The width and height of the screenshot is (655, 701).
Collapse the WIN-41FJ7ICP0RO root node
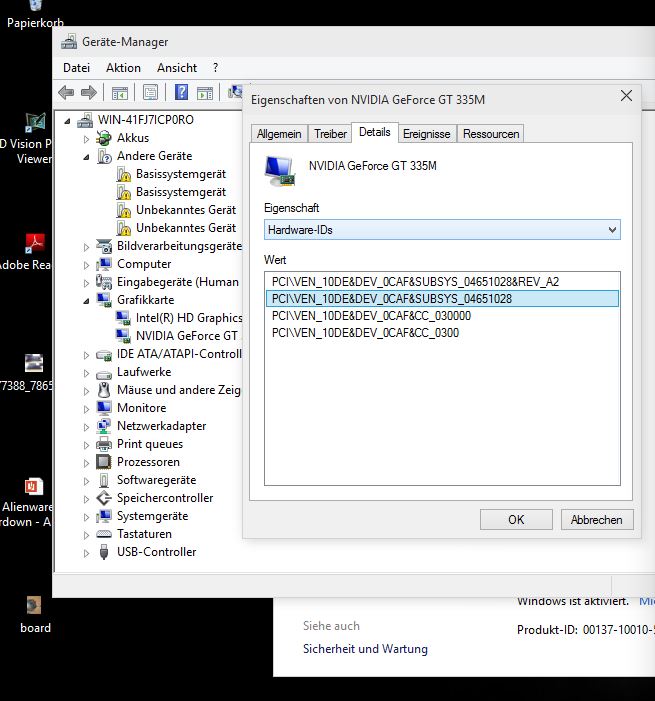68,121
